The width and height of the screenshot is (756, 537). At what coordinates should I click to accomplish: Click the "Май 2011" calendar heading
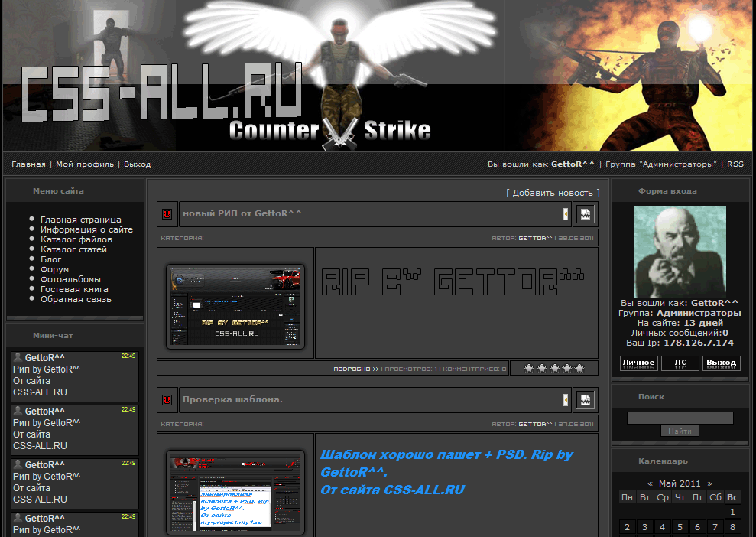tap(680, 483)
